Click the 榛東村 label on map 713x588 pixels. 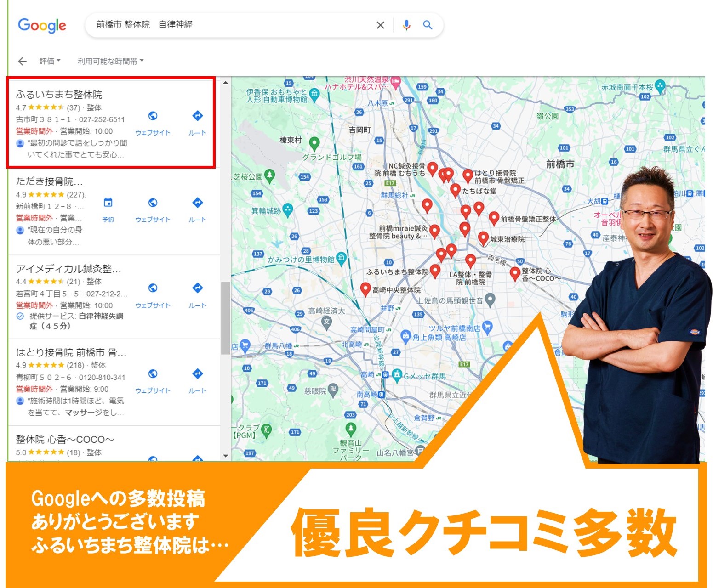tap(291, 140)
